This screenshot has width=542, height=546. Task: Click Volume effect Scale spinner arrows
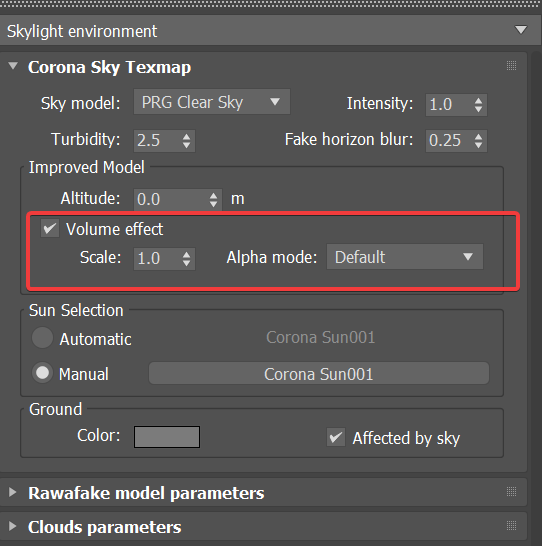pyautogui.click(x=187, y=259)
